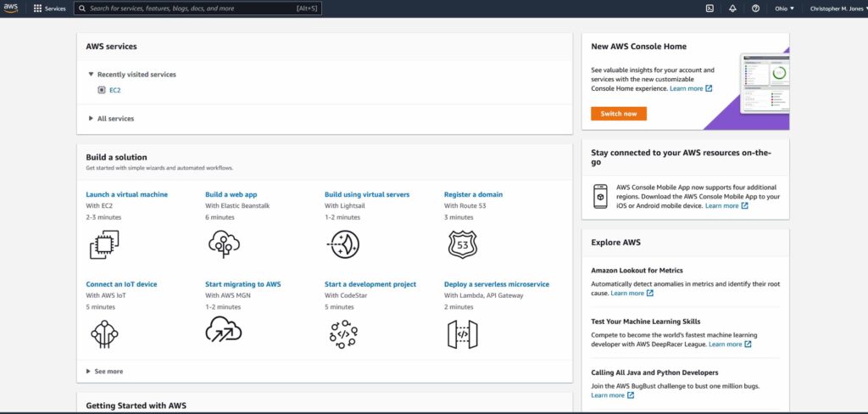Open Build a web app link
The image size is (868, 414).
click(x=231, y=194)
